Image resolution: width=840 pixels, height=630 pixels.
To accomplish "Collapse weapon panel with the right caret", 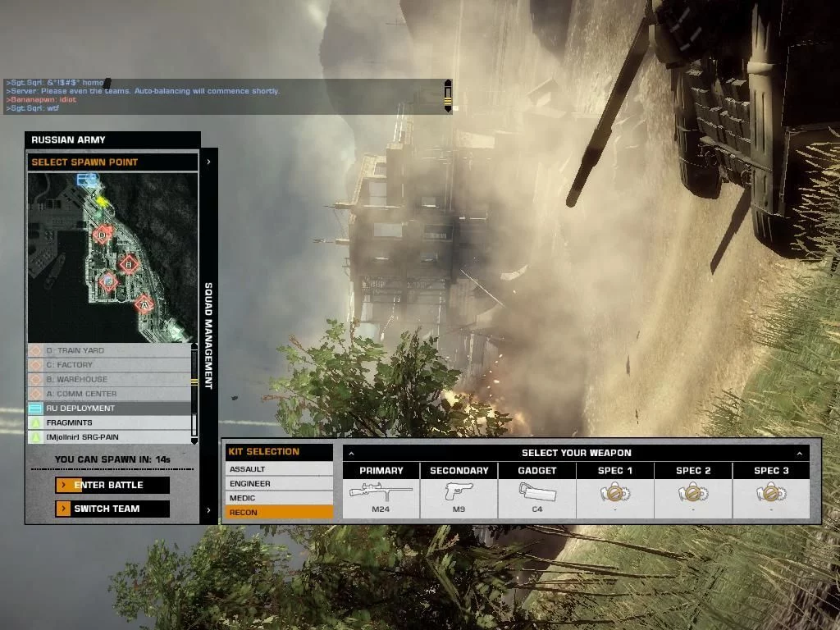I will click(799, 454).
